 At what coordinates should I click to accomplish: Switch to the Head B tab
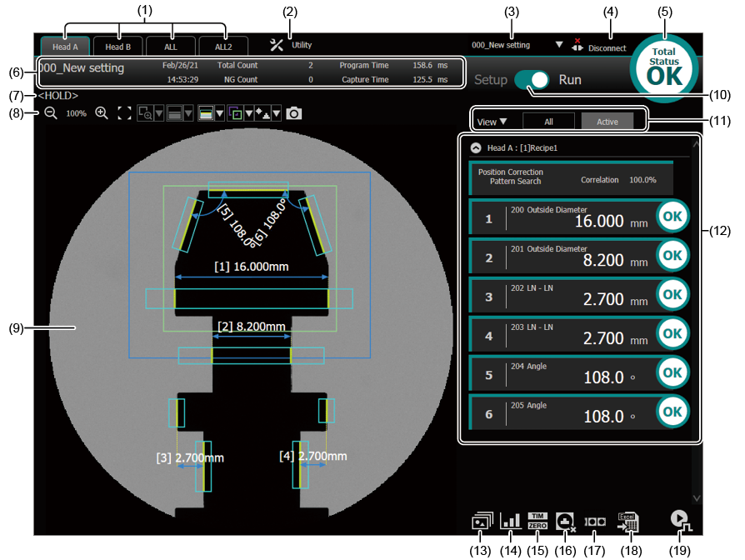tap(117, 47)
